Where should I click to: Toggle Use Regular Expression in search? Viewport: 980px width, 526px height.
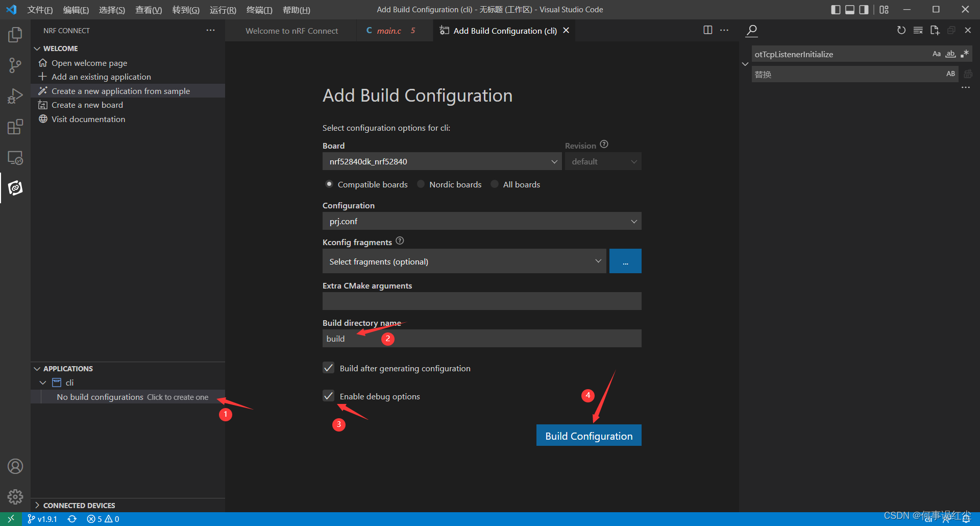[964, 54]
